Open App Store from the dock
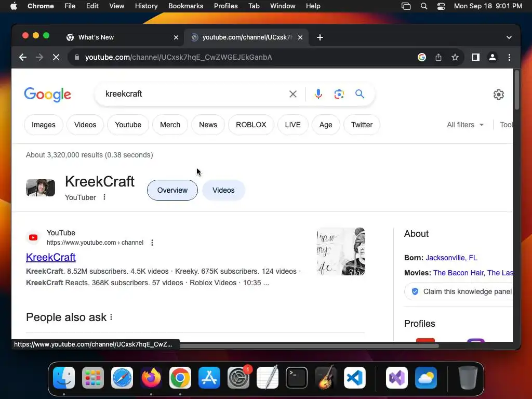The height and width of the screenshot is (399, 532). [x=209, y=378]
